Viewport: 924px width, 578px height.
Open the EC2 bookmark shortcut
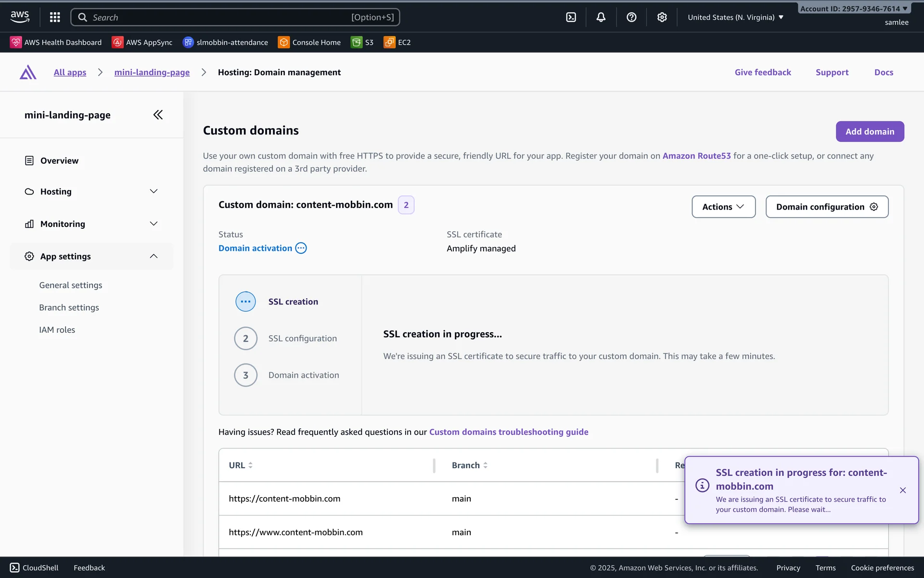tap(397, 42)
